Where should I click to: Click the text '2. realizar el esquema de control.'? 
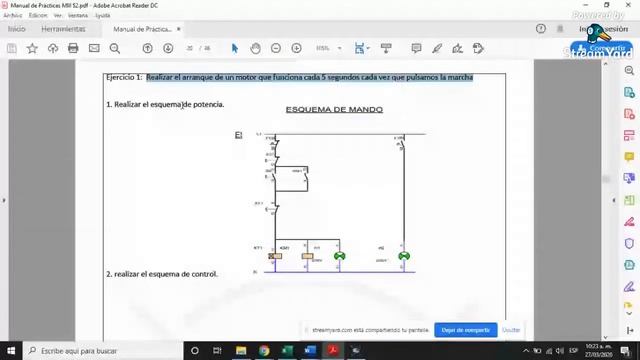(x=162, y=274)
